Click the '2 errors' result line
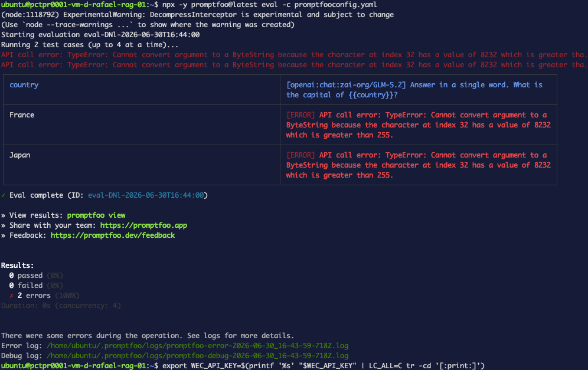The image size is (588, 370). click(x=44, y=296)
